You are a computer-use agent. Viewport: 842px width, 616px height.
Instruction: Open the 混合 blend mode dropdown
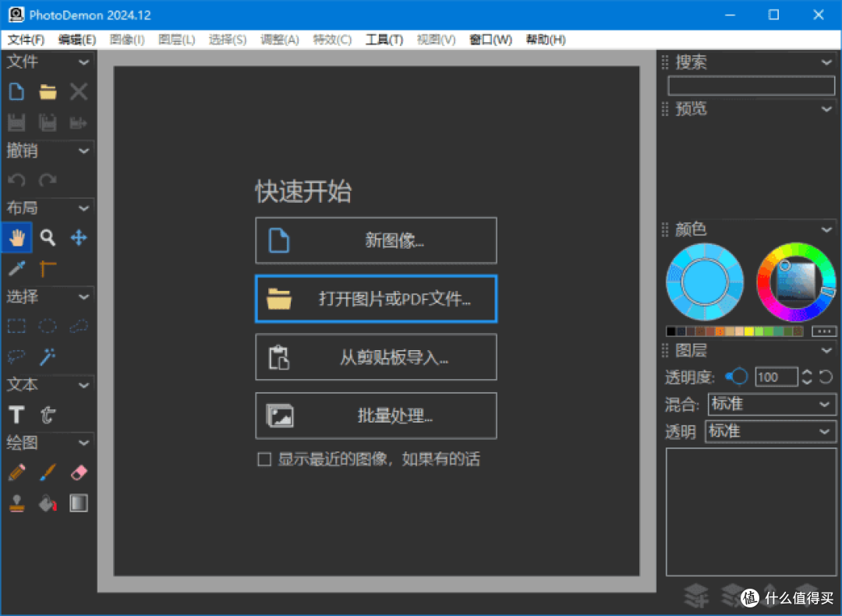pyautogui.click(x=772, y=404)
